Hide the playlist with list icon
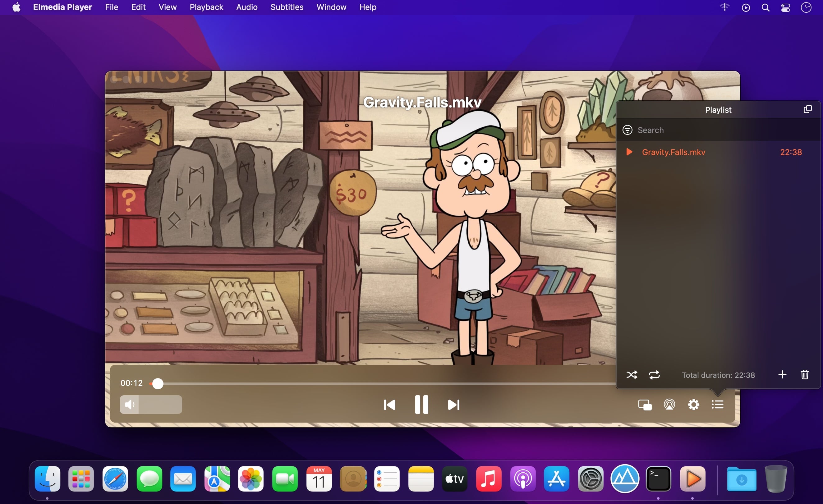Screen dimensions: 823x504 tap(717, 405)
